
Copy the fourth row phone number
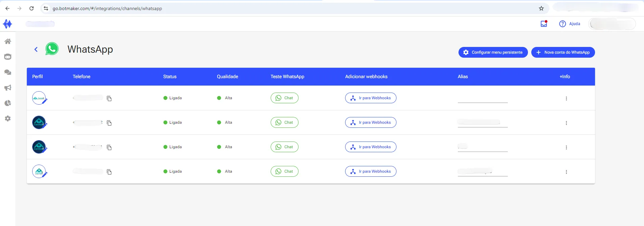(x=109, y=172)
